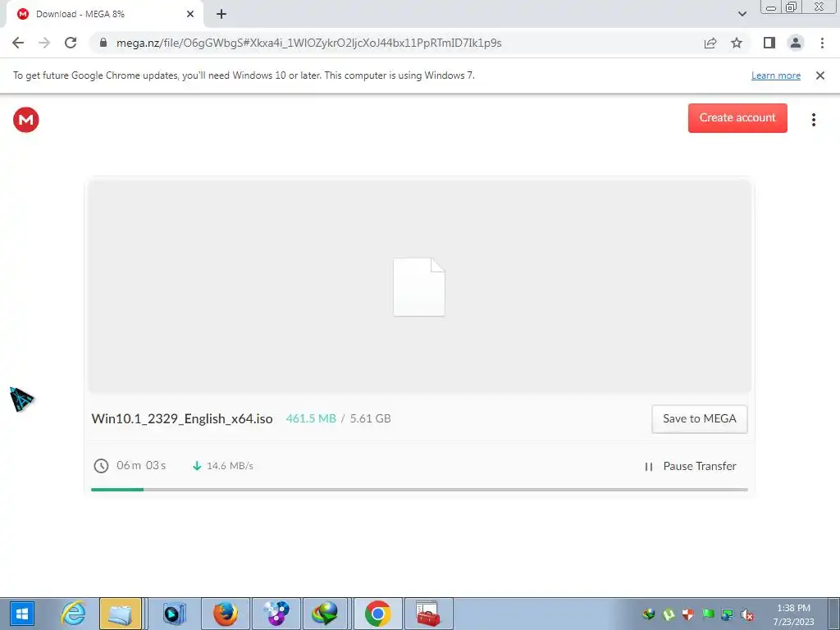Open the media player taskbar icon
Viewport: 840px width, 630px height.
pyautogui.click(x=174, y=614)
